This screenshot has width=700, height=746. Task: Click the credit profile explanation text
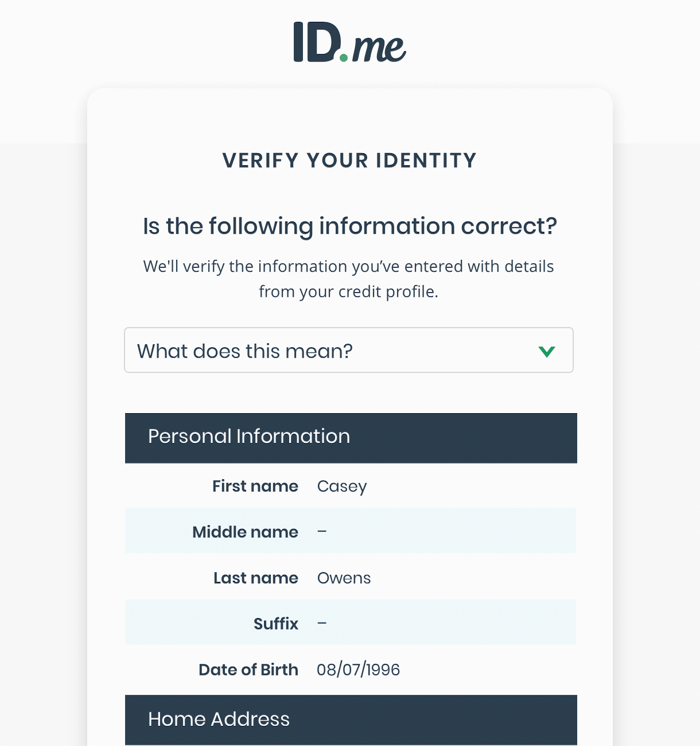point(349,279)
